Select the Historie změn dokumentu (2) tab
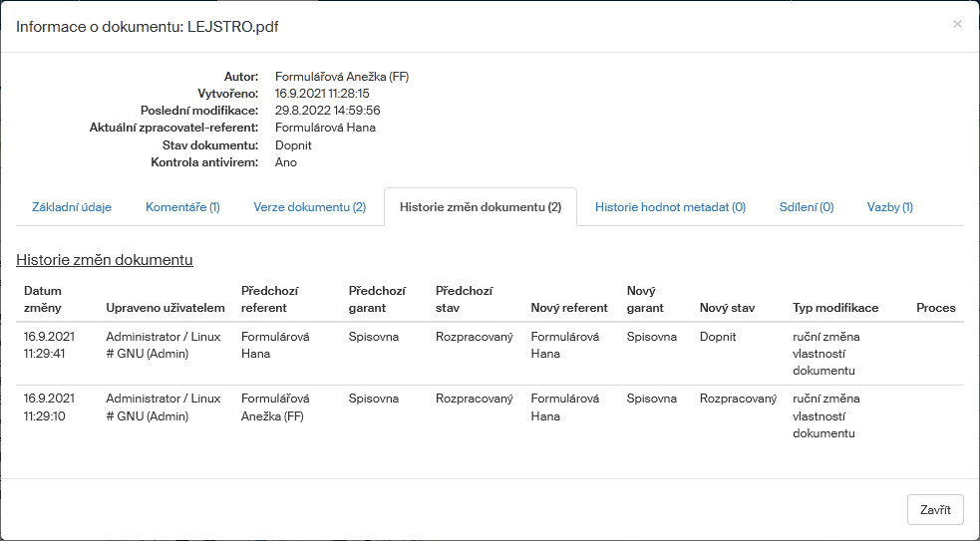The width and height of the screenshot is (980, 541). coord(480,207)
